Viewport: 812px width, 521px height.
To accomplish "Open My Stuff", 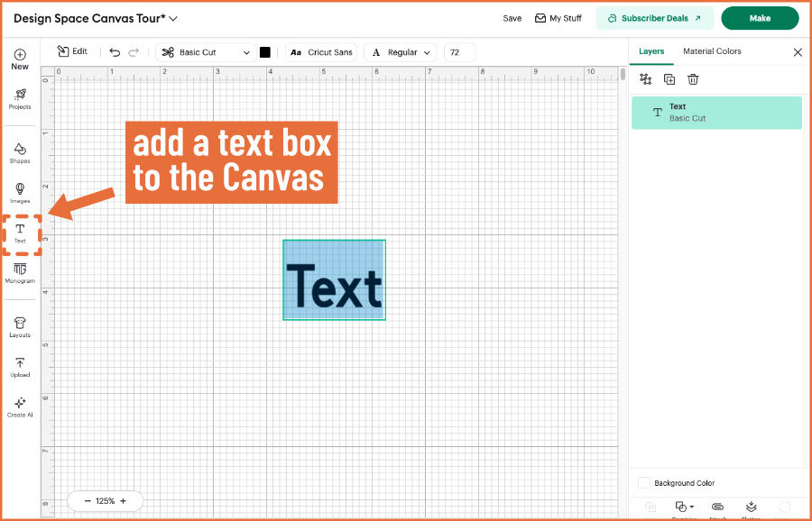I will click(x=558, y=18).
